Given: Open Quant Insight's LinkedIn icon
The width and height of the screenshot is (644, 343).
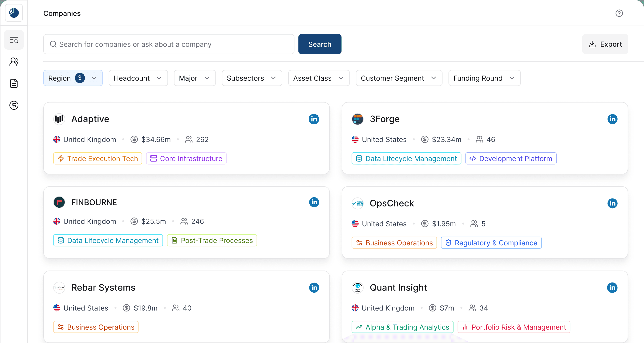Looking at the screenshot, I should [612, 287].
